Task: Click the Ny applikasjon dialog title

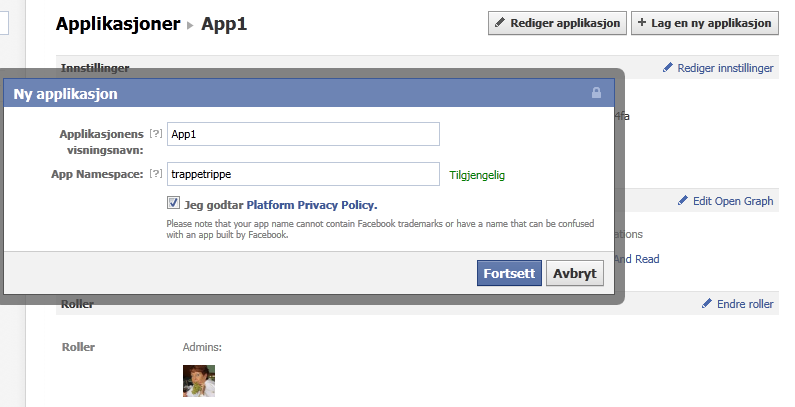Action: click(65, 94)
